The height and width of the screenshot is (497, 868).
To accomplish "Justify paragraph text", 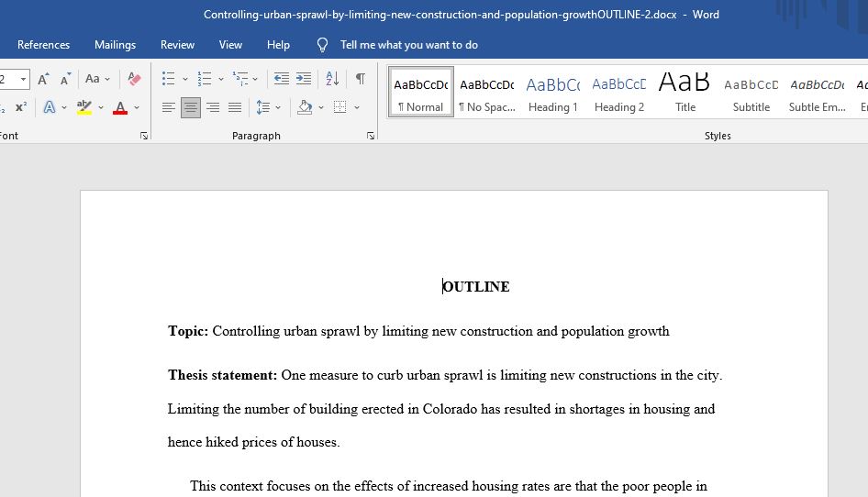I will tap(235, 107).
